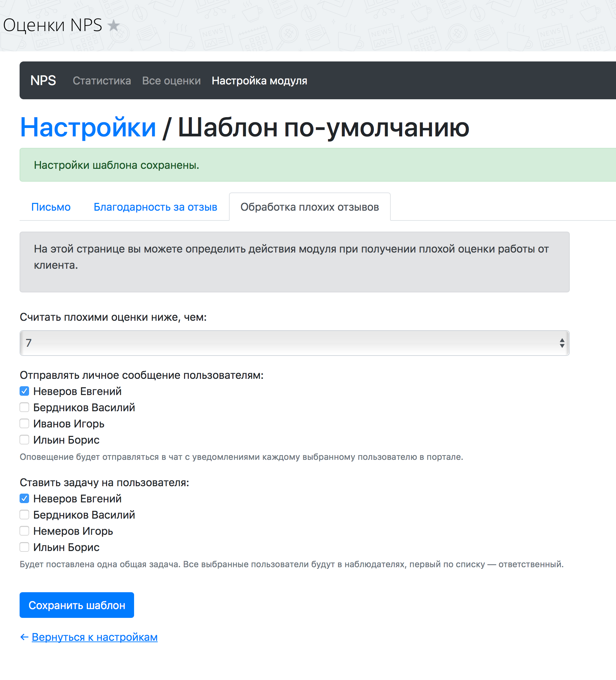
Task: Open the bad rating threshold dropdown
Action: point(294,343)
